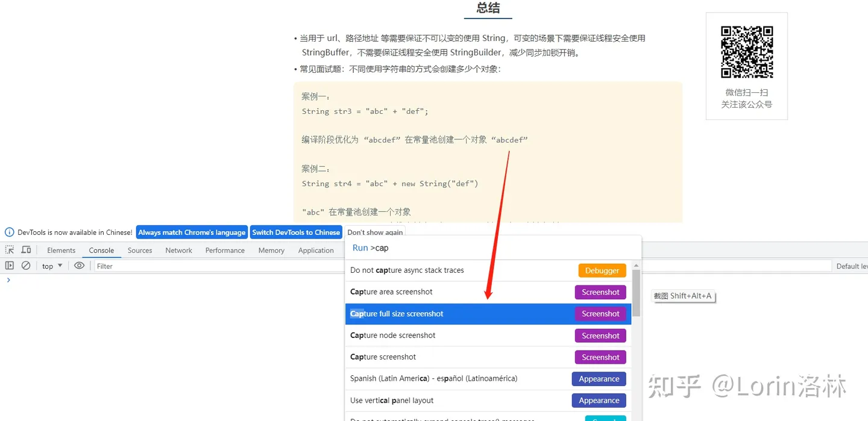Click the eye icon for live expression
Screen dimensions: 868x421
coord(79,266)
